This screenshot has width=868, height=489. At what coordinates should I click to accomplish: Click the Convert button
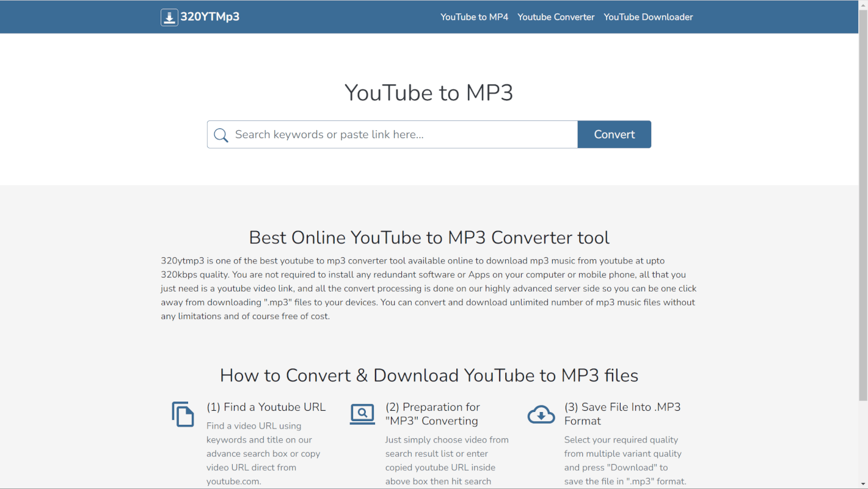pos(615,134)
